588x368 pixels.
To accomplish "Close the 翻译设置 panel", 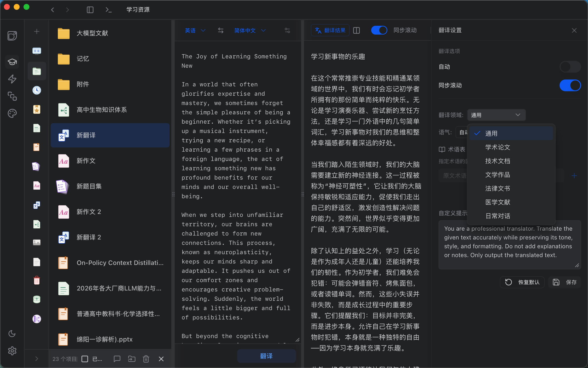I will pos(574,30).
